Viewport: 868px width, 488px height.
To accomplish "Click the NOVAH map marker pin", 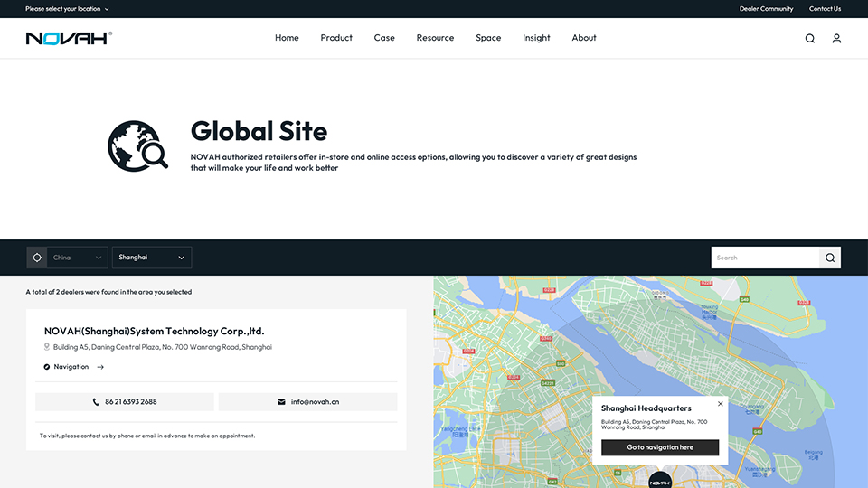I will point(660,480).
